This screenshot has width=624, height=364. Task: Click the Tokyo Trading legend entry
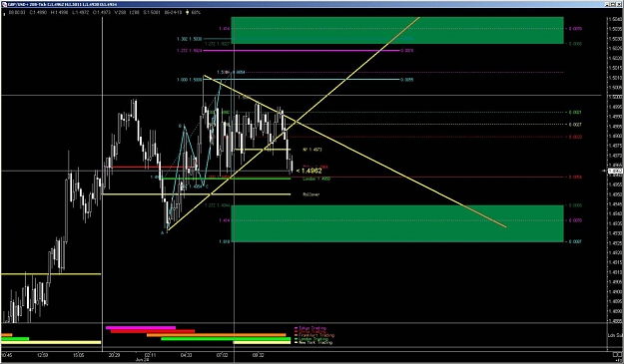[x=311, y=328]
